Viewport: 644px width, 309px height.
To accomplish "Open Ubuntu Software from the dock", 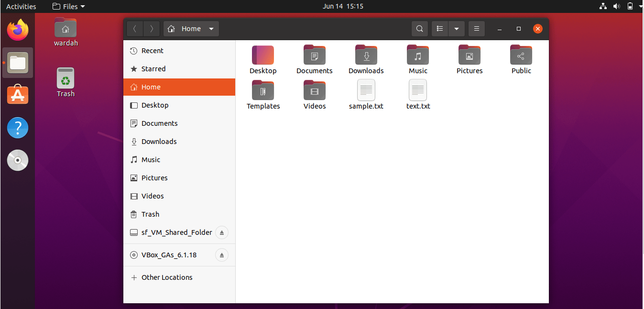I will tap(18, 95).
